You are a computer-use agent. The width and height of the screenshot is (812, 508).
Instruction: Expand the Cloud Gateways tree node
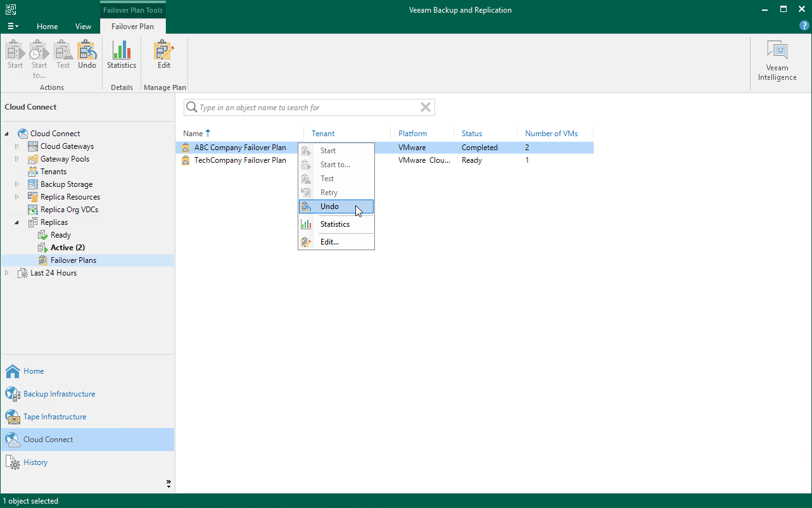[x=17, y=146]
